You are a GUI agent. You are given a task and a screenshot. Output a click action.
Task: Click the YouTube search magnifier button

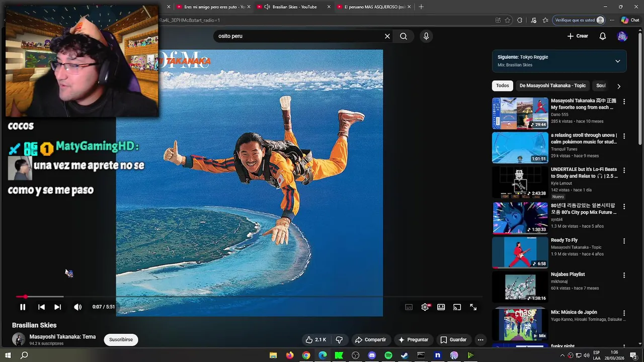coord(404,36)
